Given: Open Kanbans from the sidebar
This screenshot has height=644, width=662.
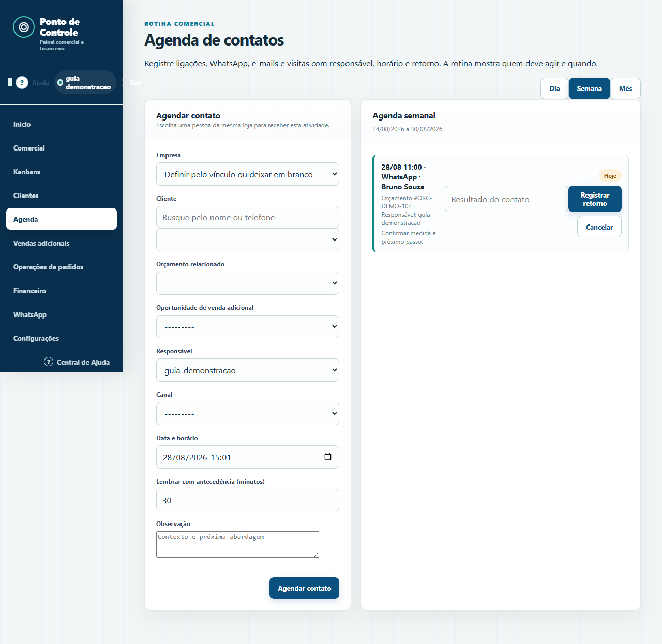Looking at the screenshot, I should [x=62, y=172].
